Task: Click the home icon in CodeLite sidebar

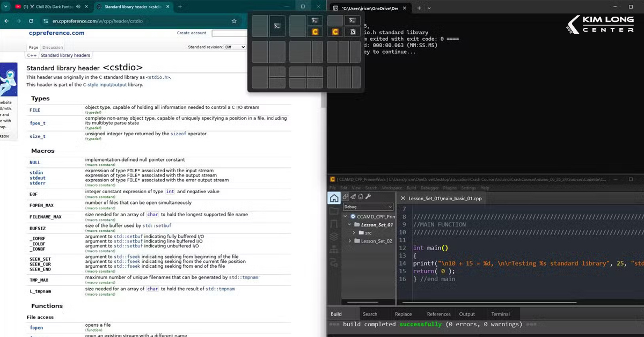Action: (334, 198)
